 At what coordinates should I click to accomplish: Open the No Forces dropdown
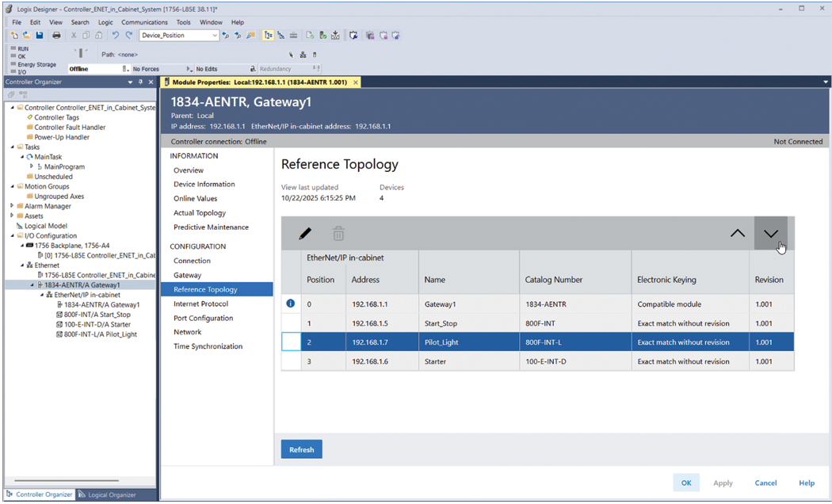pos(189,69)
